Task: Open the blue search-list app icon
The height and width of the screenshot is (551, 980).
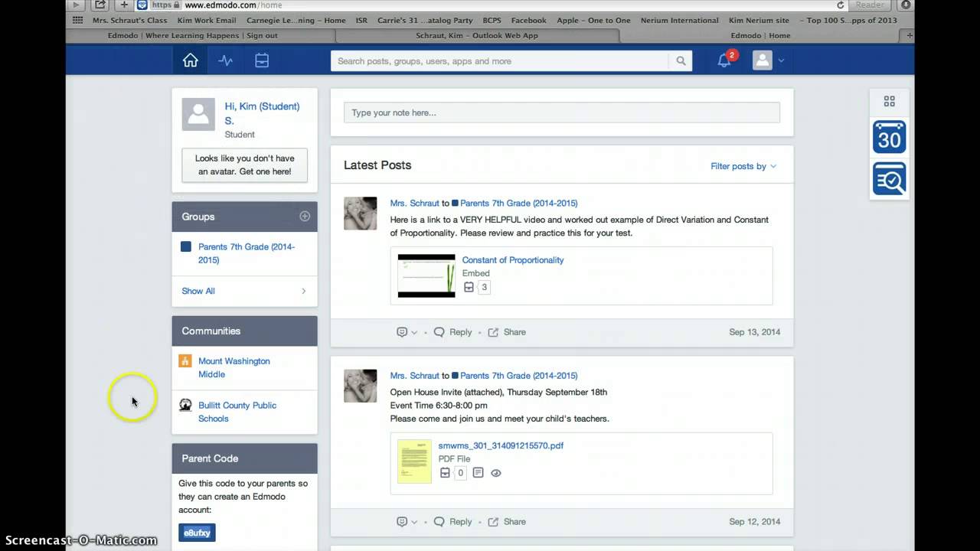Action: (890, 179)
